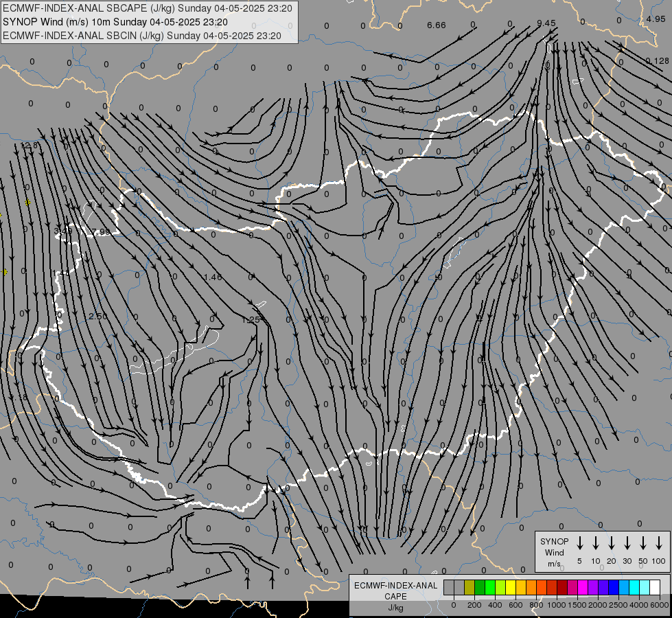Select the dark green CAPE legend swatch

480,587
